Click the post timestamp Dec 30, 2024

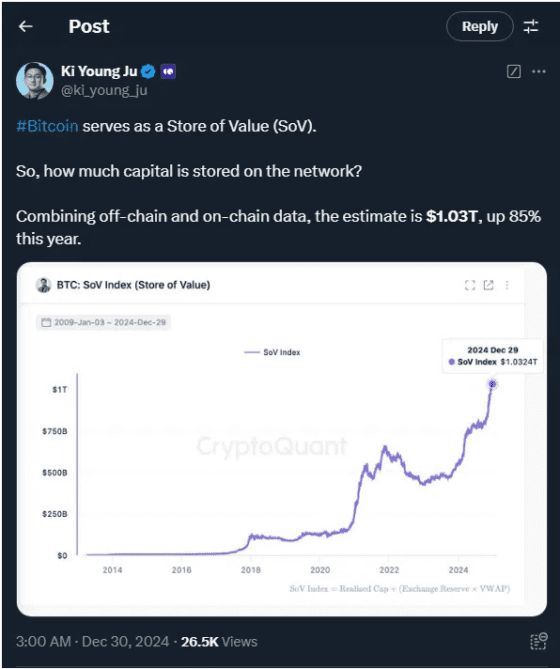[x=125, y=642]
